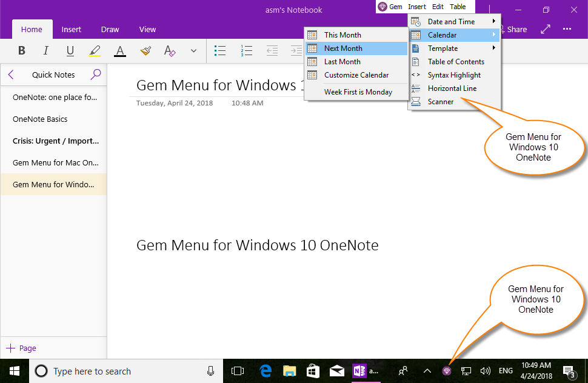
Task: Insert Next Month calendar
Action: pyautogui.click(x=356, y=48)
